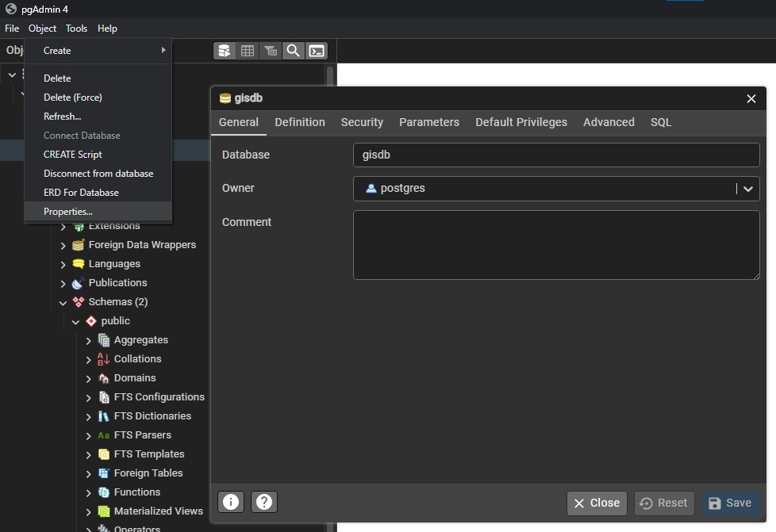Expand the Publications tree node
The image size is (776, 532).
coord(63,283)
